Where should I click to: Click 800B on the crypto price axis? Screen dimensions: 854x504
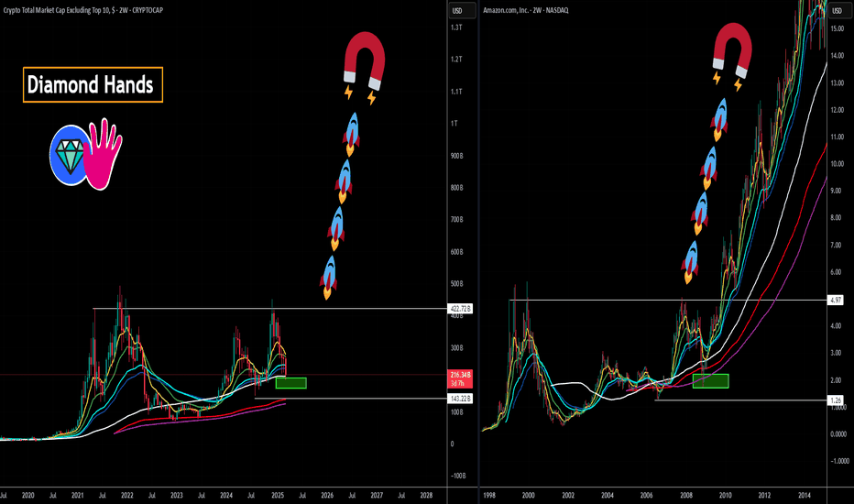click(457, 188)
